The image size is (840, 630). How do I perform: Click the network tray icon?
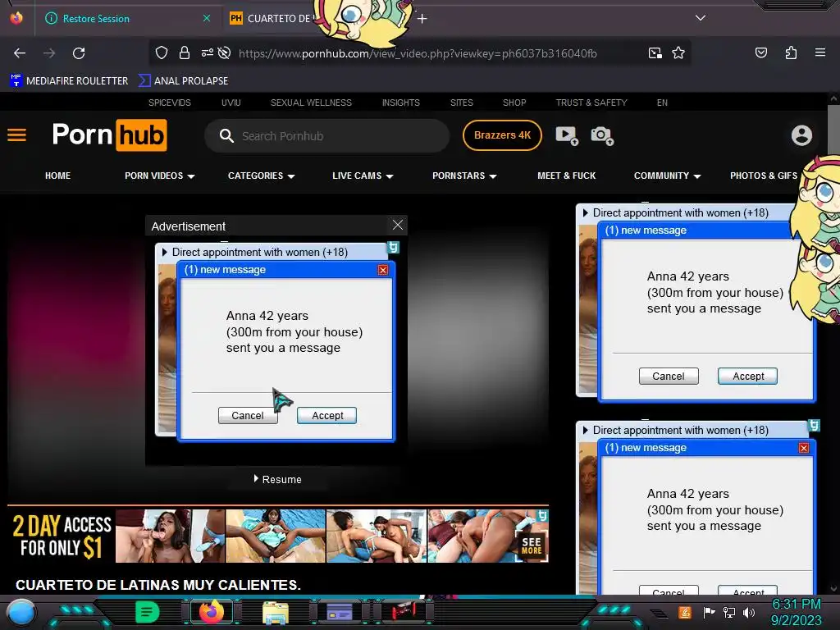[x=729, y=612]
